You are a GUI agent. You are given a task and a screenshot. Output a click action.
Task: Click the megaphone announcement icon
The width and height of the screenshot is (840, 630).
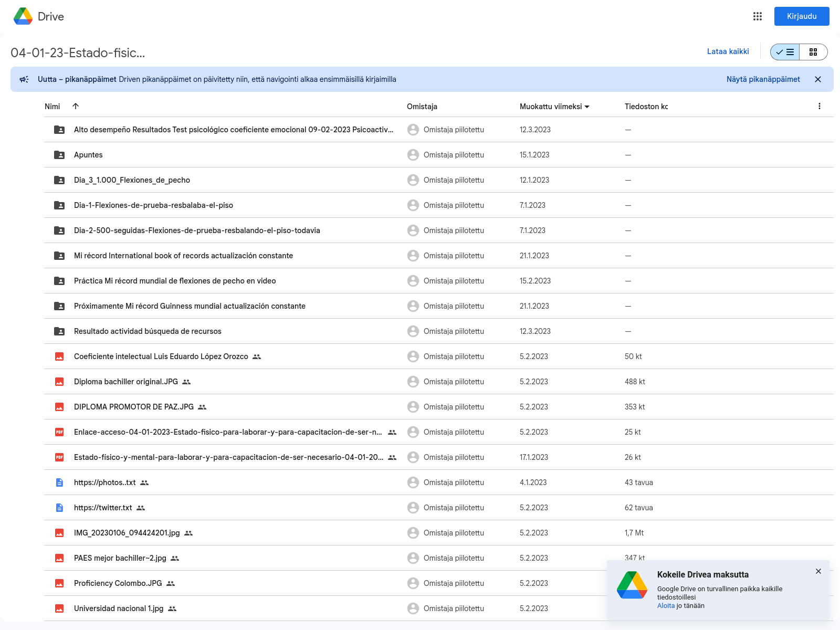pyautogui.click(x=24, y=79)
